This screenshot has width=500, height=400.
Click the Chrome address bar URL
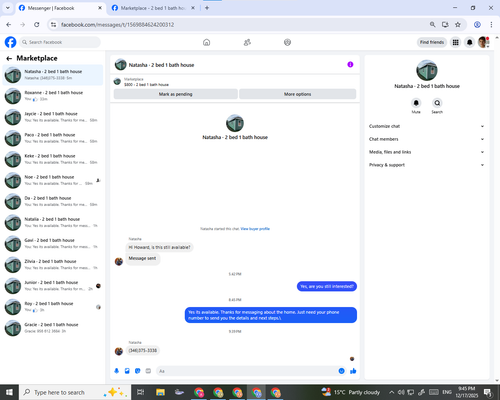(x=117, y=25)
